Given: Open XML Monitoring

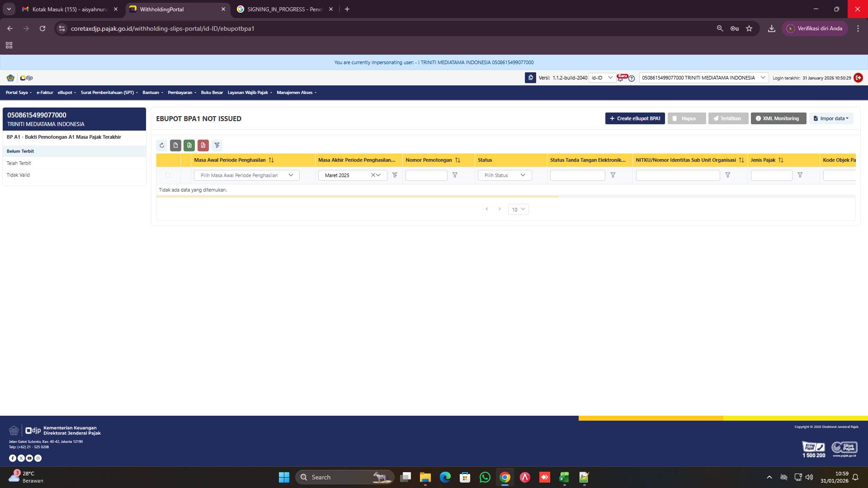Looking at the screenshot, I should click(x=778, y=118).
